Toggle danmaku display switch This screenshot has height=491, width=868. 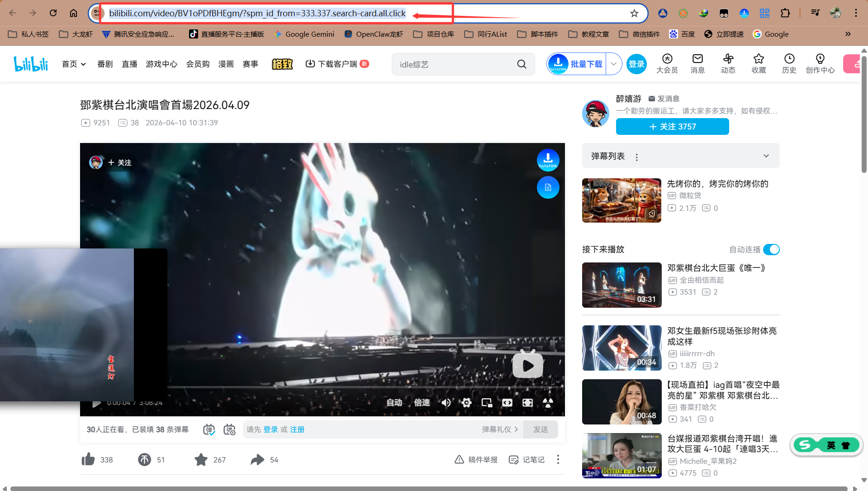tap(209, 429)
